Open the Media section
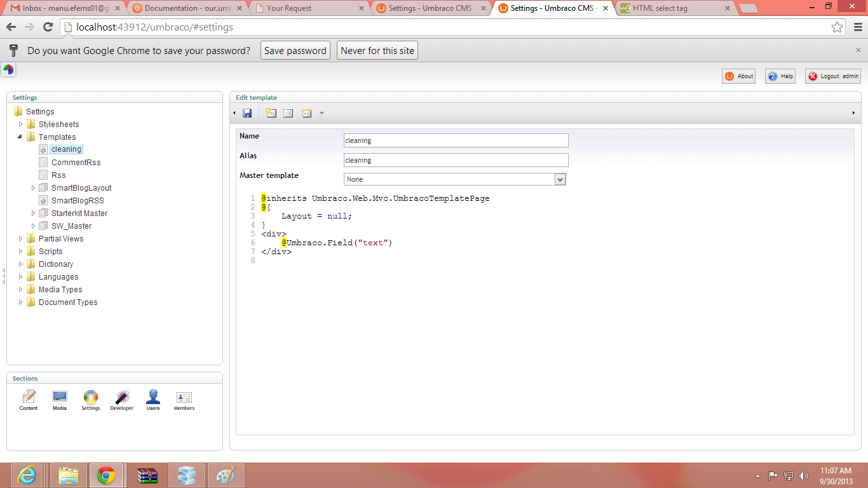The image size is (868, 488). pyautogui.click(x=60, y=401)
